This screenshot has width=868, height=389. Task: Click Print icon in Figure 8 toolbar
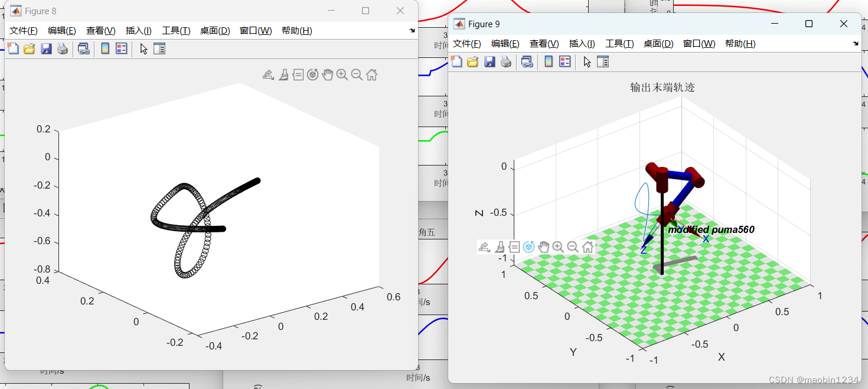tap(63, 49)
